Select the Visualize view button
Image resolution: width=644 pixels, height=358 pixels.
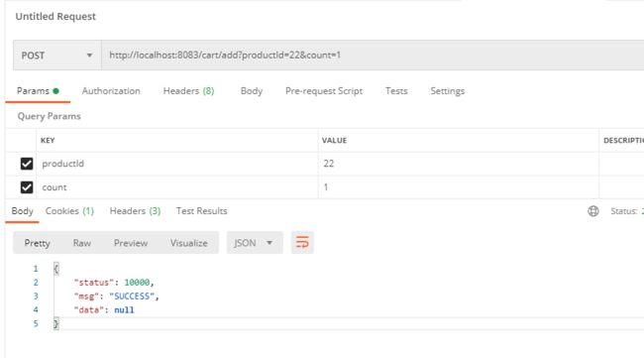[x=189, y=243]
